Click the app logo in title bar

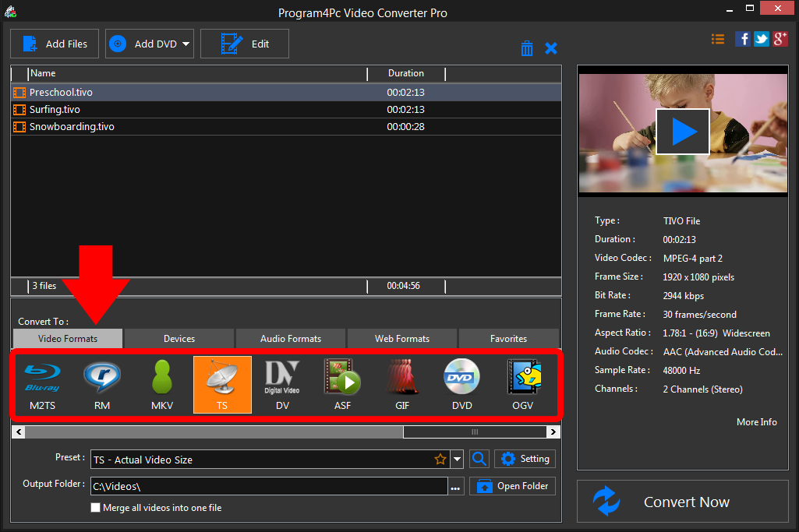pyautogui.click(x=10, y=11)
